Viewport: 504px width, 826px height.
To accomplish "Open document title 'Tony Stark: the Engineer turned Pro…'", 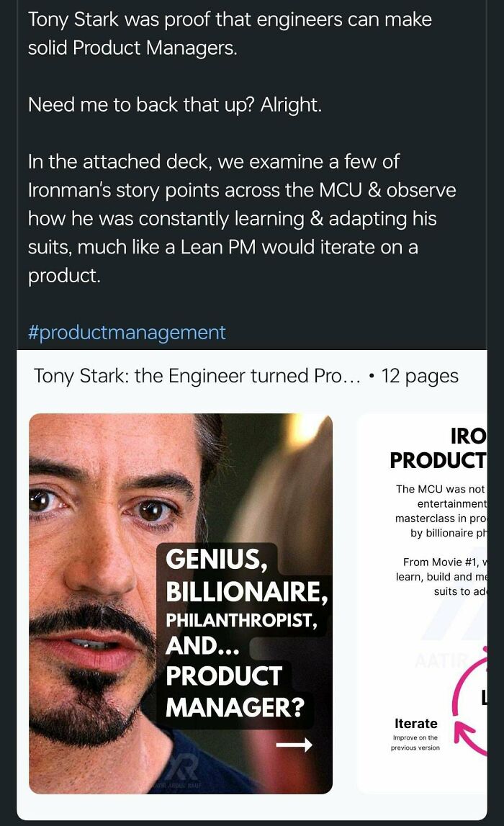I will 197,376.
